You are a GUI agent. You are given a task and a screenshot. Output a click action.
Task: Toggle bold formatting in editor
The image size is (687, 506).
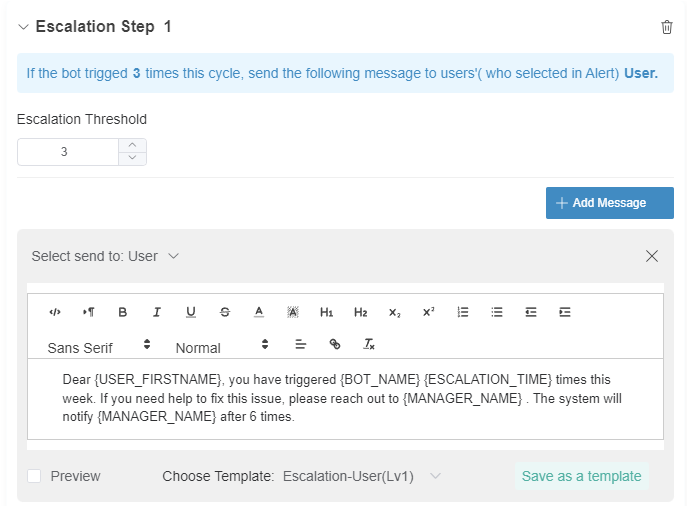point(123,312)
